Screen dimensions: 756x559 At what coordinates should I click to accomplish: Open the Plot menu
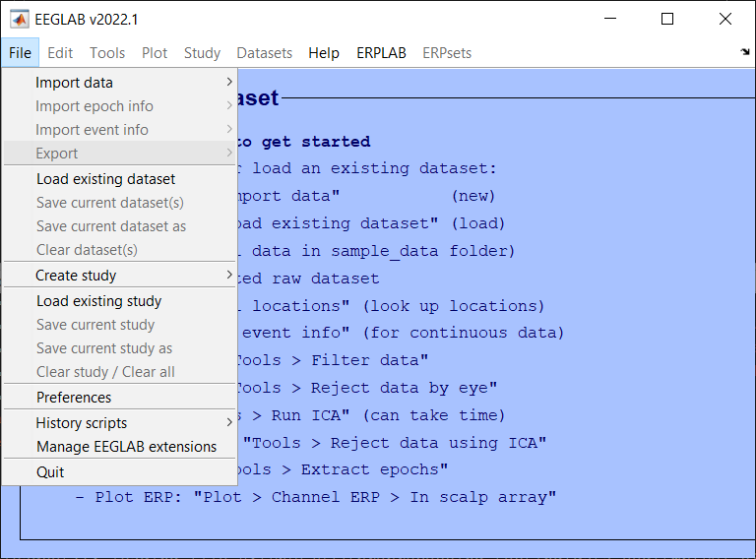click(x=155, y=53)
